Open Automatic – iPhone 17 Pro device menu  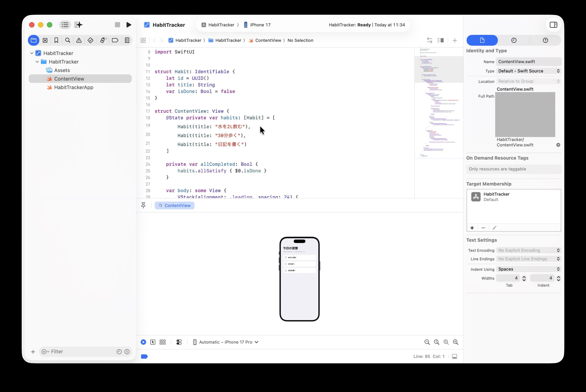(225, 342)
